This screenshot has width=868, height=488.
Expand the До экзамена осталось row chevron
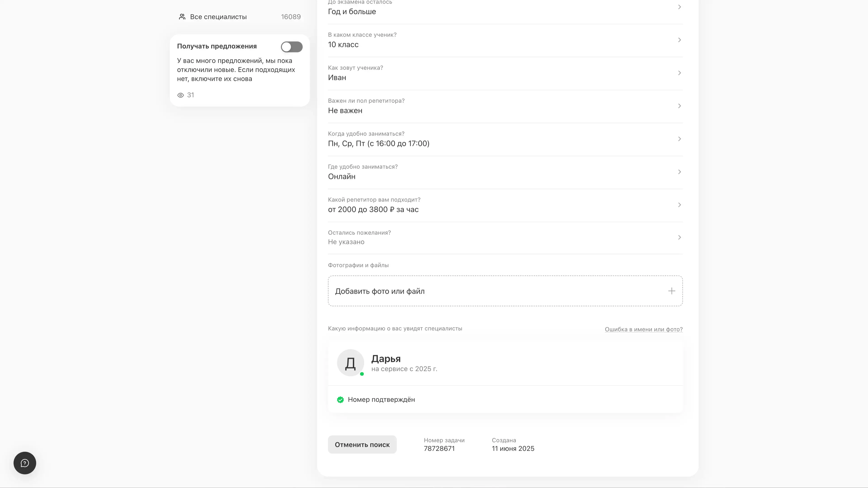[x=679, y=7]
